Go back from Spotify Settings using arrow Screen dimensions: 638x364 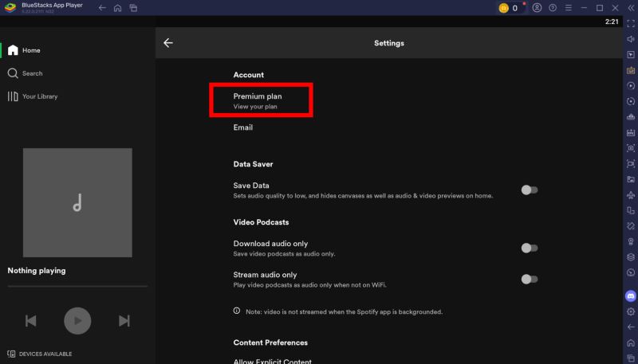[168, 43]
